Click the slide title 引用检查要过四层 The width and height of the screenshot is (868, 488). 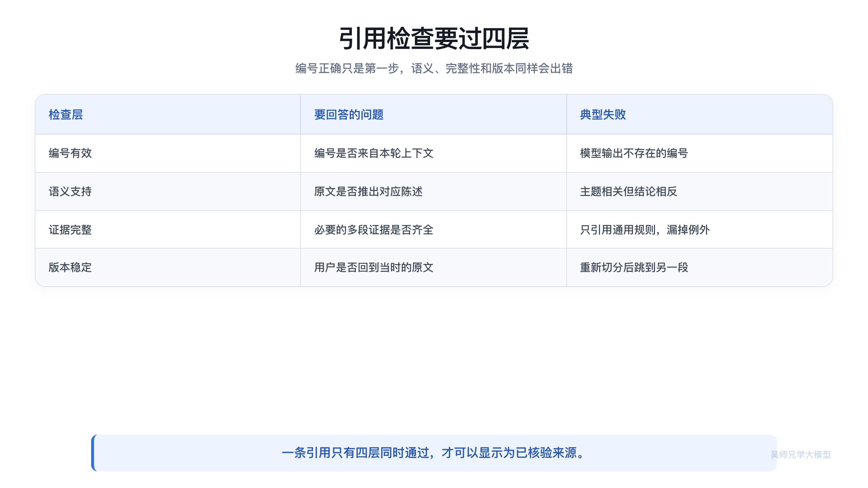(x=434, y=39)
